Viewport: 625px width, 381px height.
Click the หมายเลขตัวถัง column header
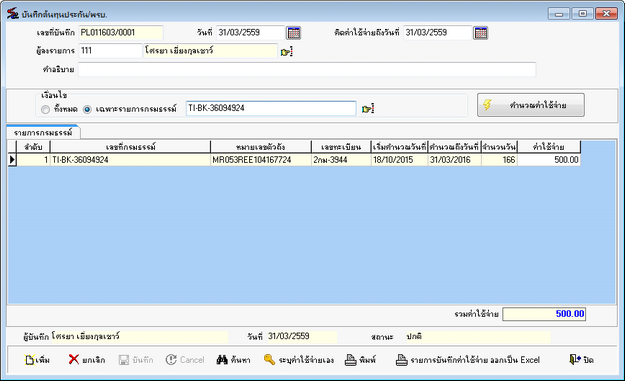tap(261, 147)
